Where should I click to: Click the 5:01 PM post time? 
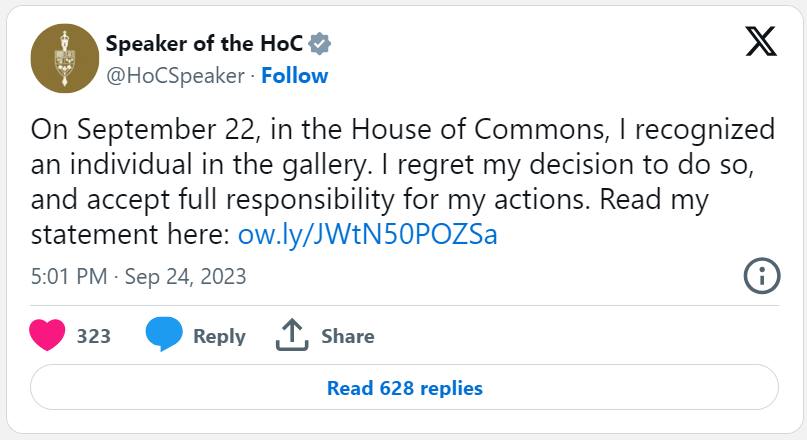click(x=69, y=276)
